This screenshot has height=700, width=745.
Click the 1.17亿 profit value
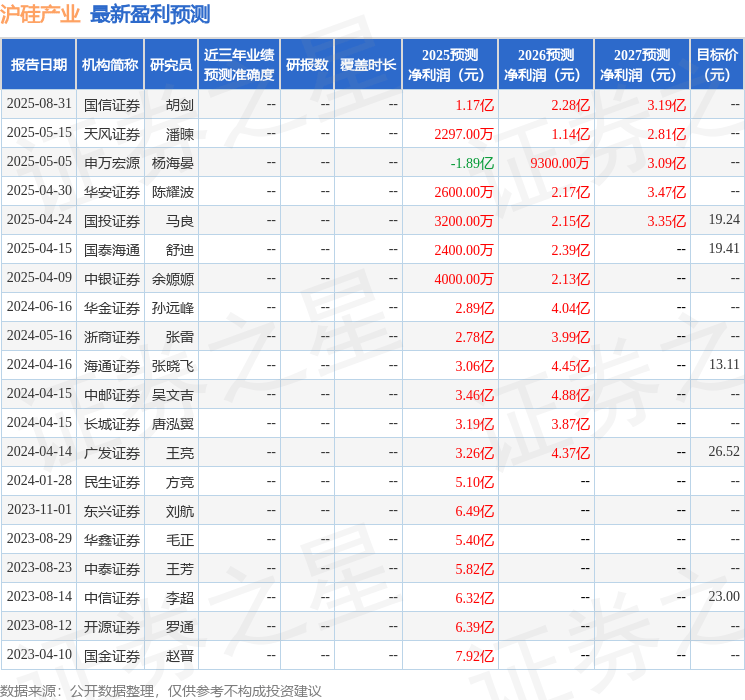(x=475, y=105)
